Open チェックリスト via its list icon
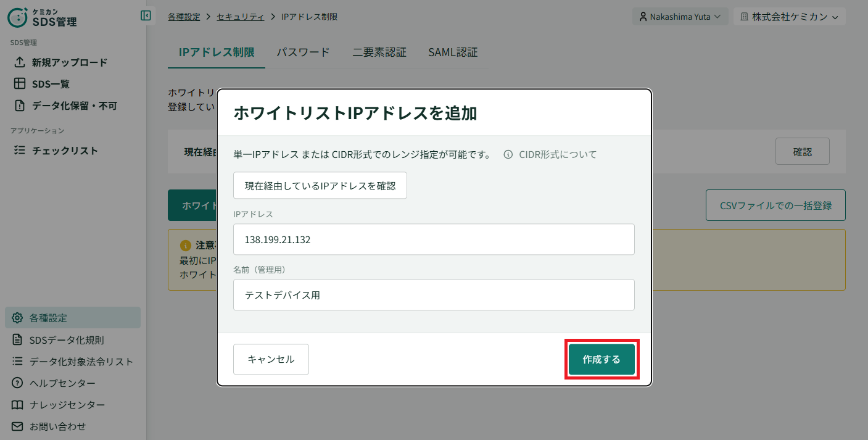 [20, 151]
